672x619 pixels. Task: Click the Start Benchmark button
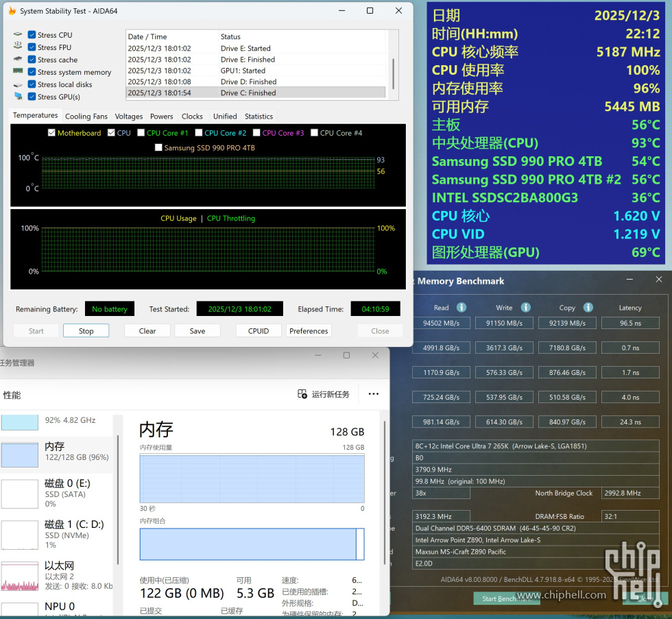[507, 598]
